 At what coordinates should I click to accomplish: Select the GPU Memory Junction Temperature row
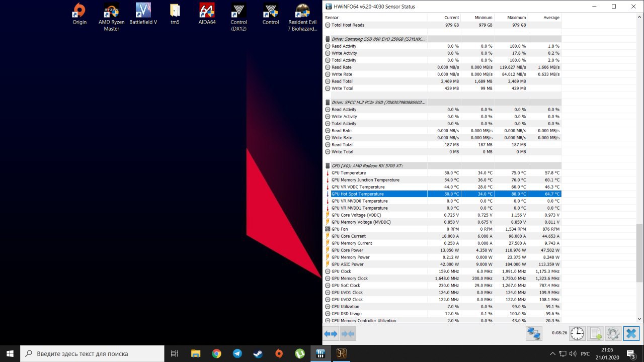[442, 179]
